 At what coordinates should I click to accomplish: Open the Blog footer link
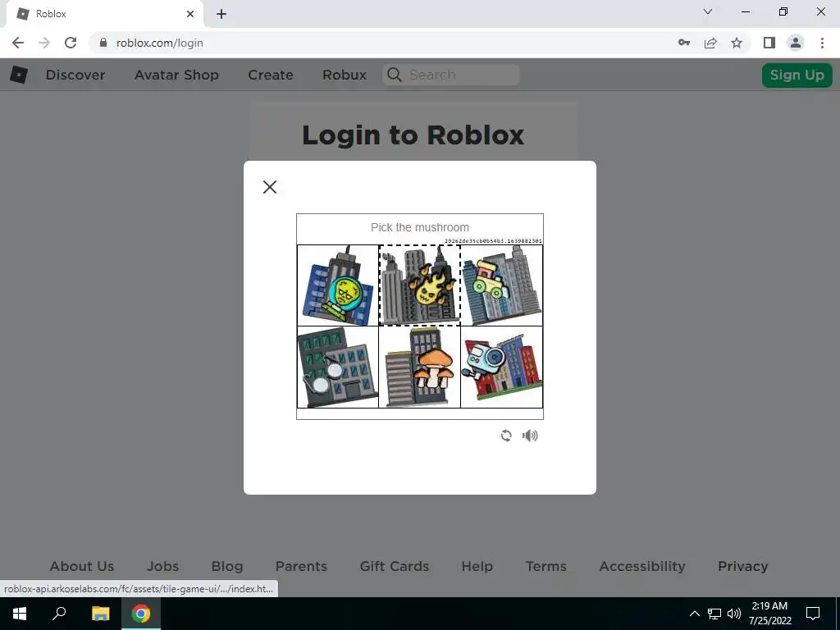[x=227, y=566]
